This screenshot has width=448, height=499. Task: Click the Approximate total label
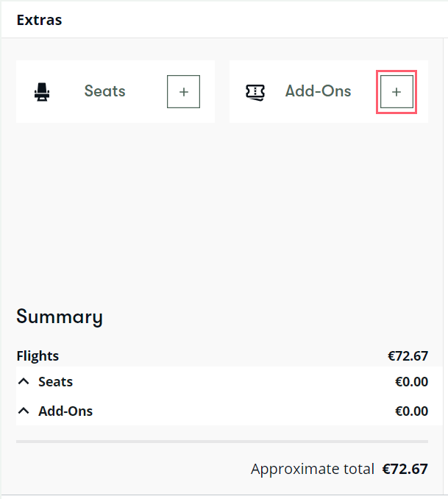(x=312, y=469)
